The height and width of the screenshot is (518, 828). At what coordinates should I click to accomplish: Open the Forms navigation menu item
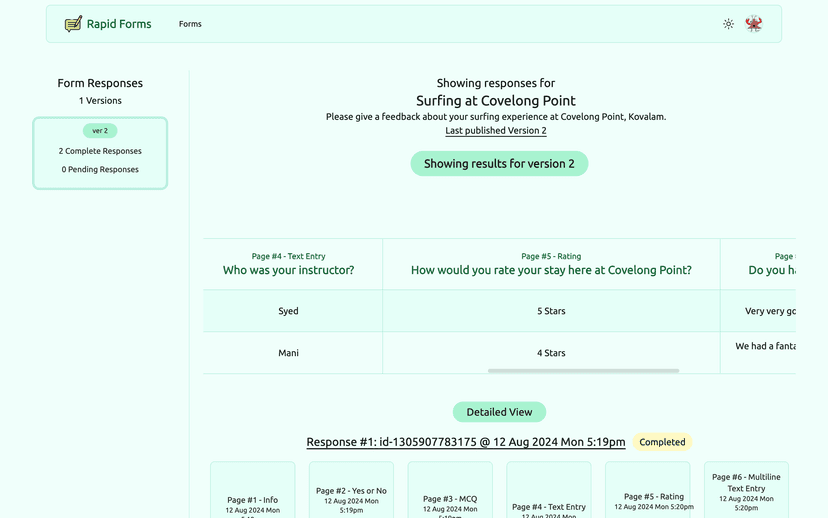click(190, 24)
